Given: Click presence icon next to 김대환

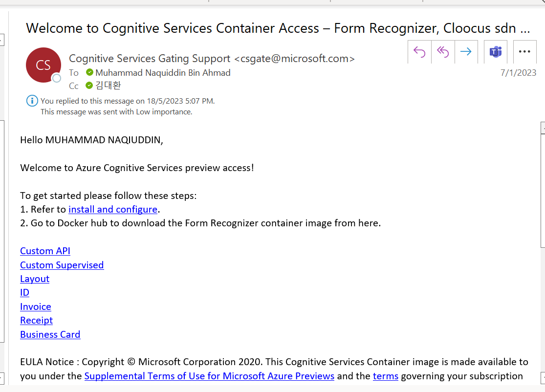Looking at the screenshot, I should 89,85.
